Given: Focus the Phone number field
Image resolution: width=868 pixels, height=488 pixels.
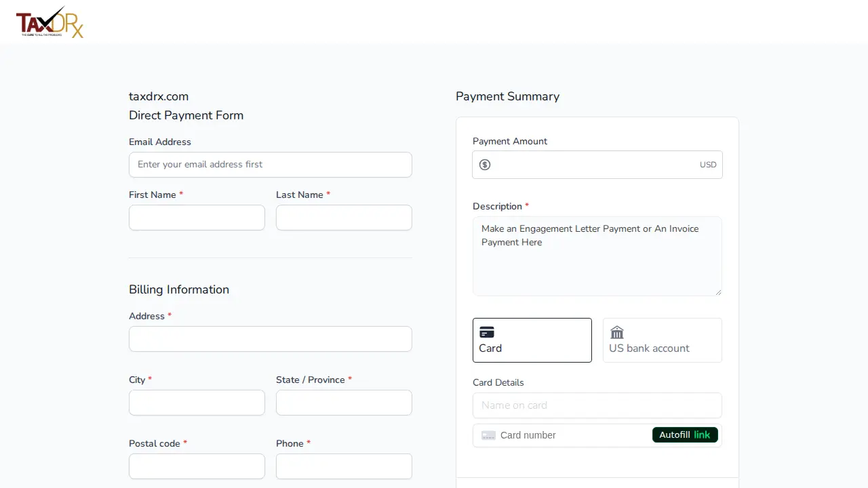Looking at the screenshot, I should pyautogui.click(x=344, y=466).
